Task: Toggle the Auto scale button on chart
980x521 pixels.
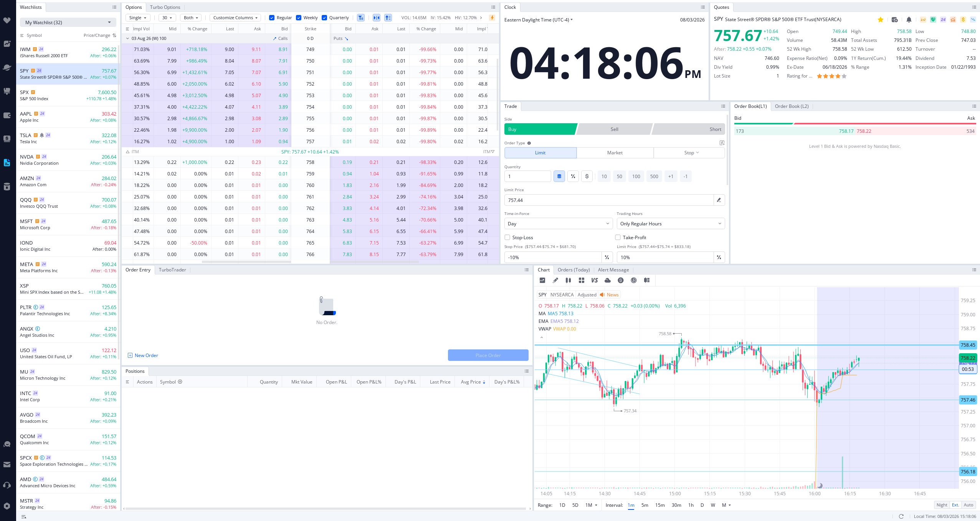Action: [968, 505]
